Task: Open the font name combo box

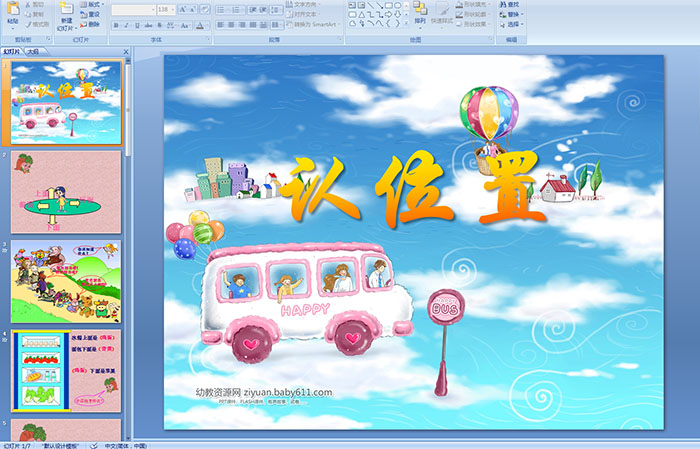Action: coord(133,10)
